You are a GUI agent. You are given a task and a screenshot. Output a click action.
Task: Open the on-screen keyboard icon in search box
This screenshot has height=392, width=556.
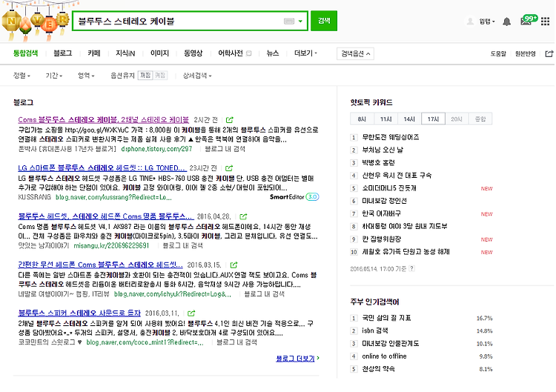pos(289,21)
